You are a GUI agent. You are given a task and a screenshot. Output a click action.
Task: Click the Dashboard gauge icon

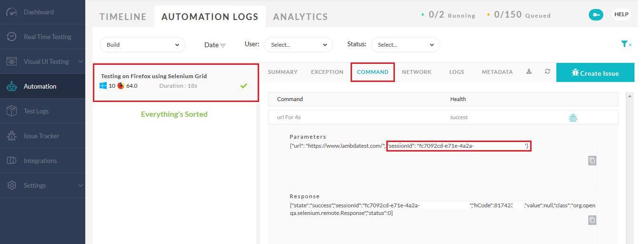click(12, 12)
